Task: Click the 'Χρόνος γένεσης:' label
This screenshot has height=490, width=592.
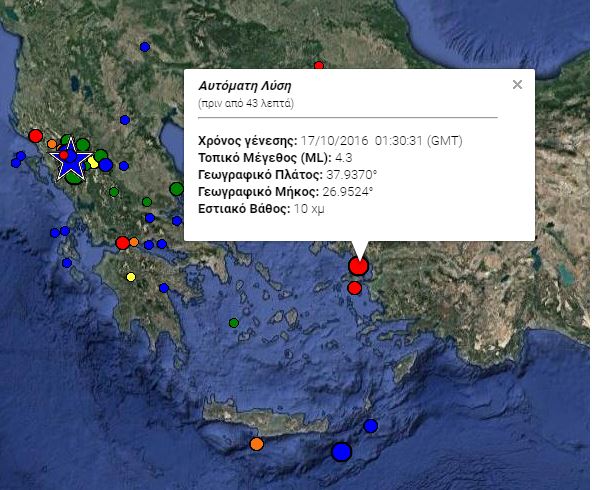Action: 248,141
